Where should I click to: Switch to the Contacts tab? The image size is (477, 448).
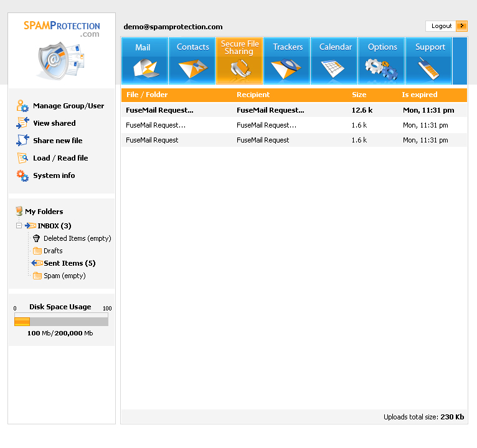point(192,61)
